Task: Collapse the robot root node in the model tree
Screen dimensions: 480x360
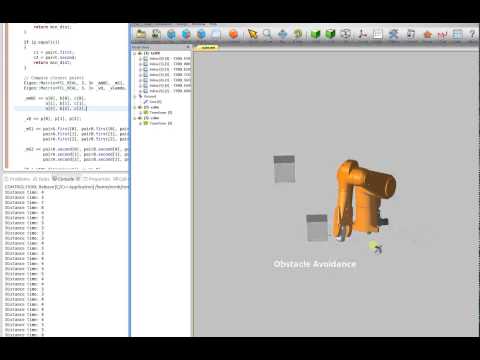Action: coord(135,53)
